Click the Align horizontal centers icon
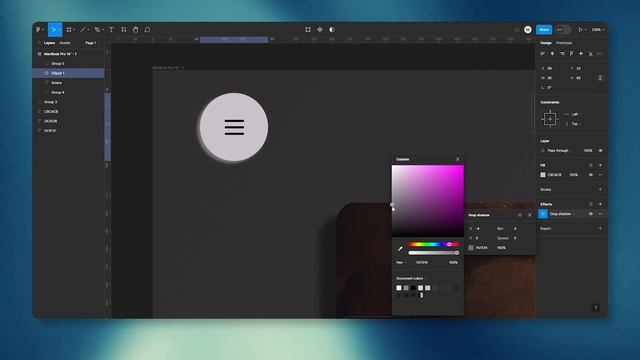This screenshot has width=640, height=360. click(552, 53)
